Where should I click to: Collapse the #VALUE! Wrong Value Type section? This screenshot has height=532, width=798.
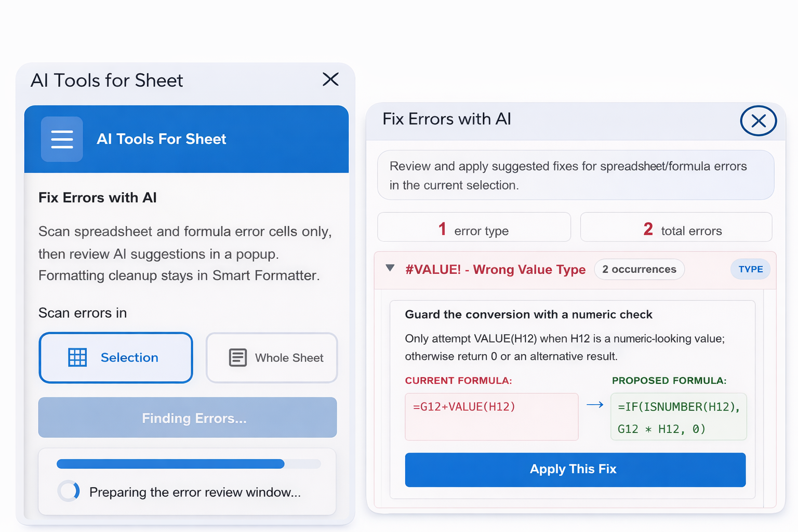390,268
